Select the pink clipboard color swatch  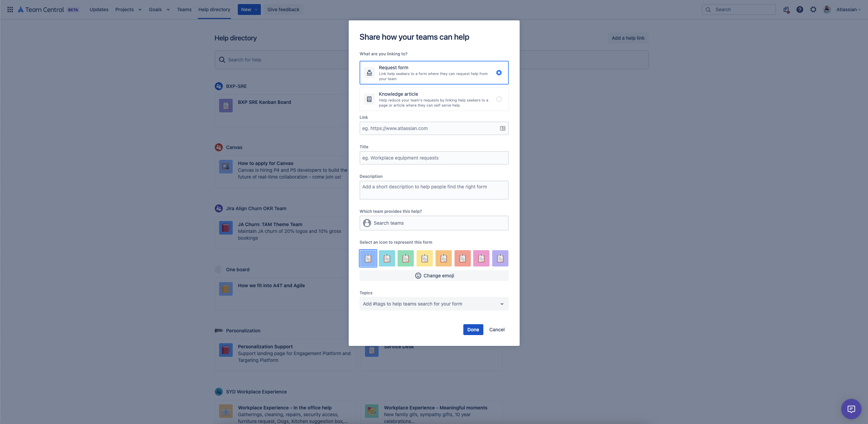[x=481, y=258]
